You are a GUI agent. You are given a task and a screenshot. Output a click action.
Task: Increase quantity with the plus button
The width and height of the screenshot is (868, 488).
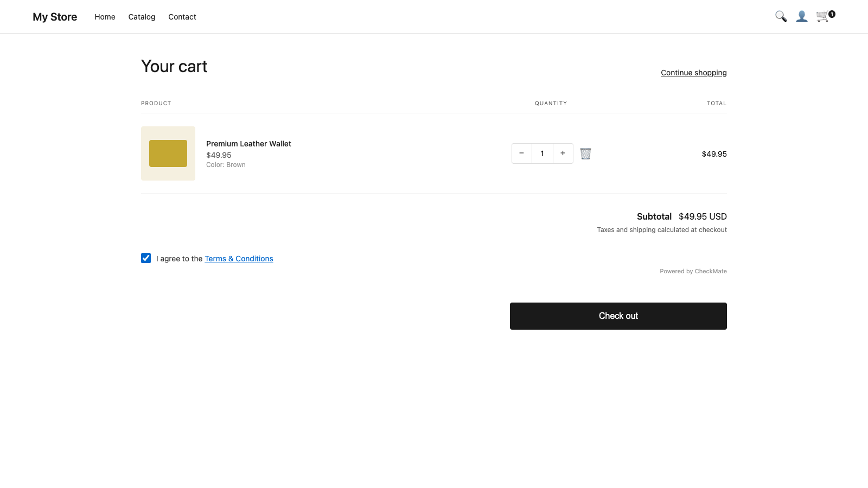[563, 153]
